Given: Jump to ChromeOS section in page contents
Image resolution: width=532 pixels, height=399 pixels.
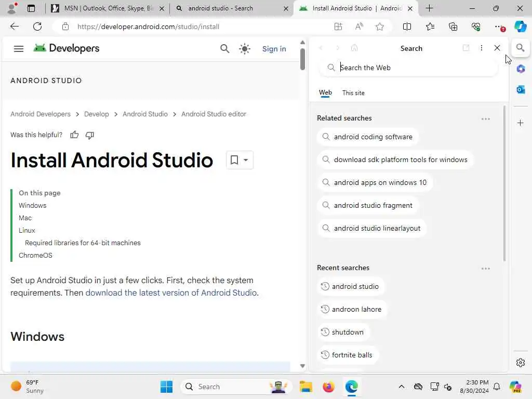Looking at the screenshot, I should [35, 256].
